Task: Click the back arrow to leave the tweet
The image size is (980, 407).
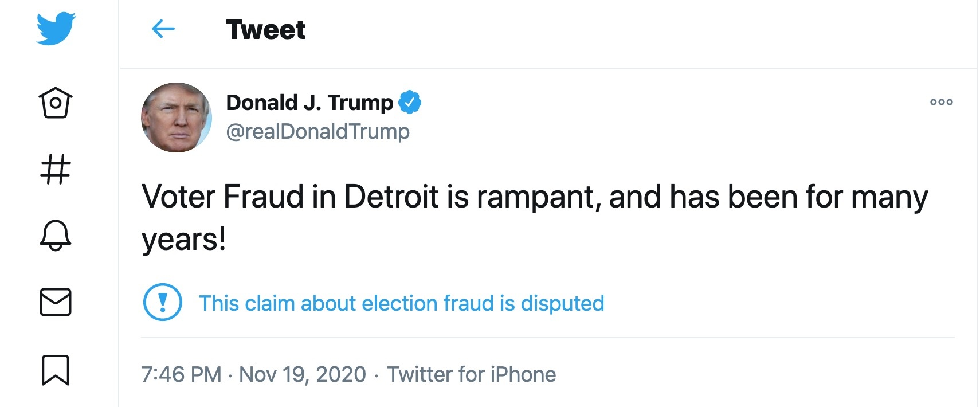Action: tap(163, 30)
